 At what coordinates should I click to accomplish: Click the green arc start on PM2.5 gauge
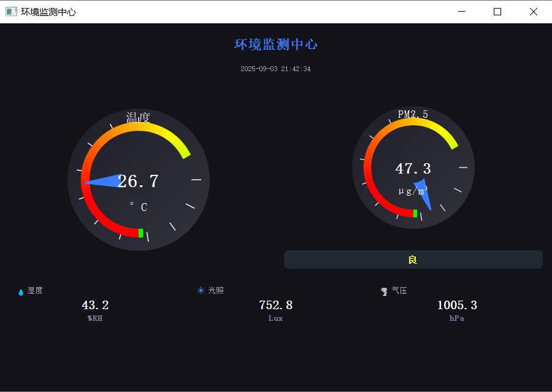(x=415, y=213)
